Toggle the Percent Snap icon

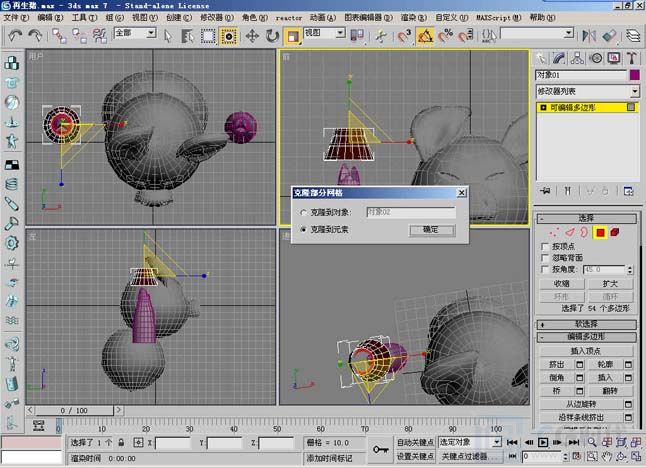pyautogui.click(x=445, y=36)
